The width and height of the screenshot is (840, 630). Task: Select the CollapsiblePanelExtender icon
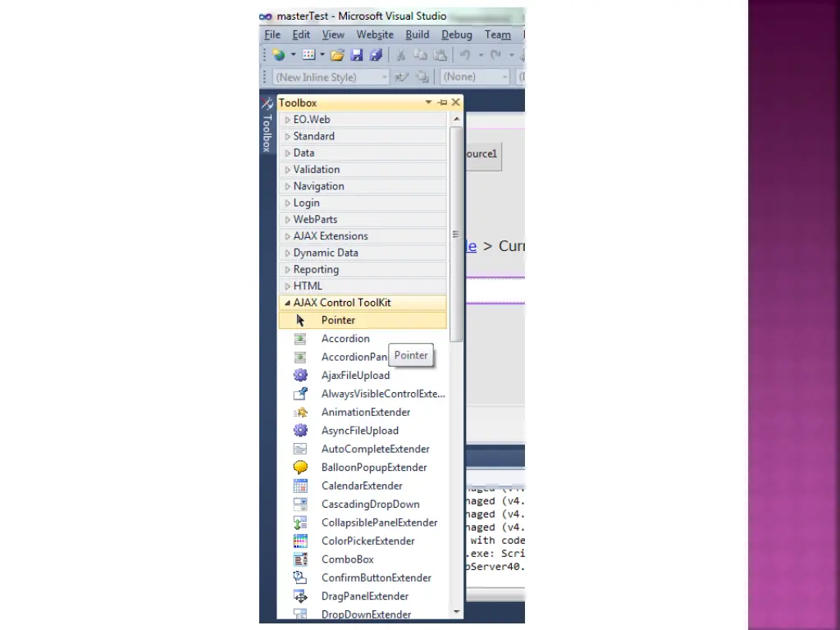pyautogui.click(x=300, y=523)
